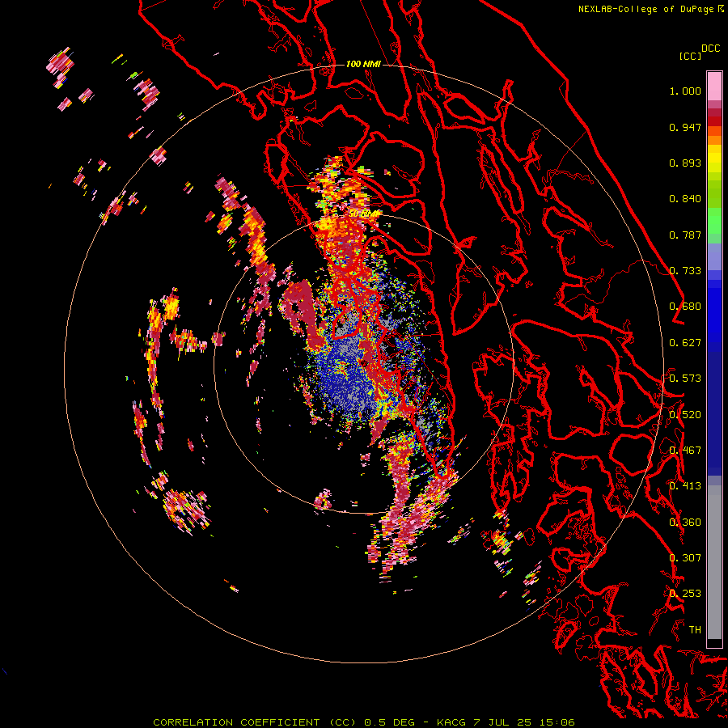Image resolution: width=728 pixels, height=728 pixels.
Task: Select the 0.733 scale value
Action: click(x=685, y=271)
